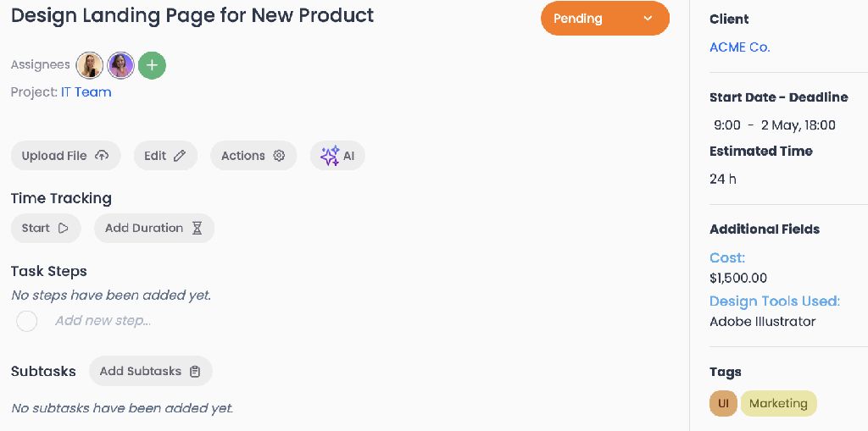Click the first assignee avatar
Screen dimensions: 868x431
pos(90,65)
